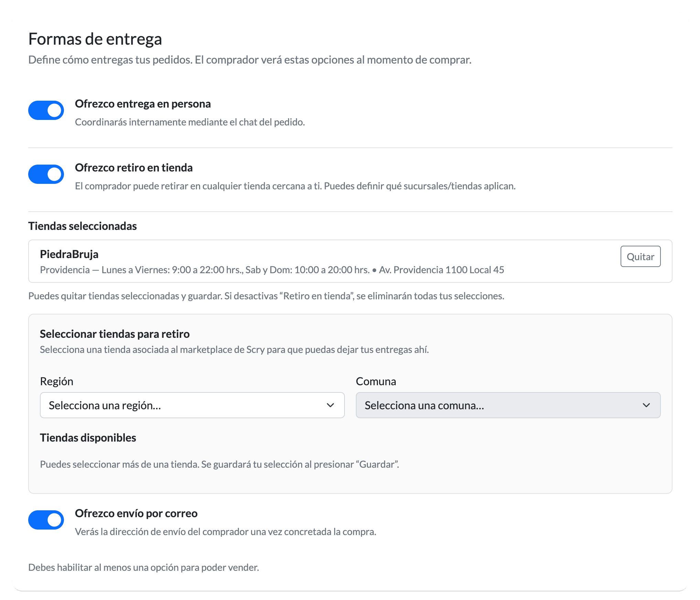The image size is (700, 600).
Task: Click the "Formas de entrega" page title
Action: tap(95, 39)
